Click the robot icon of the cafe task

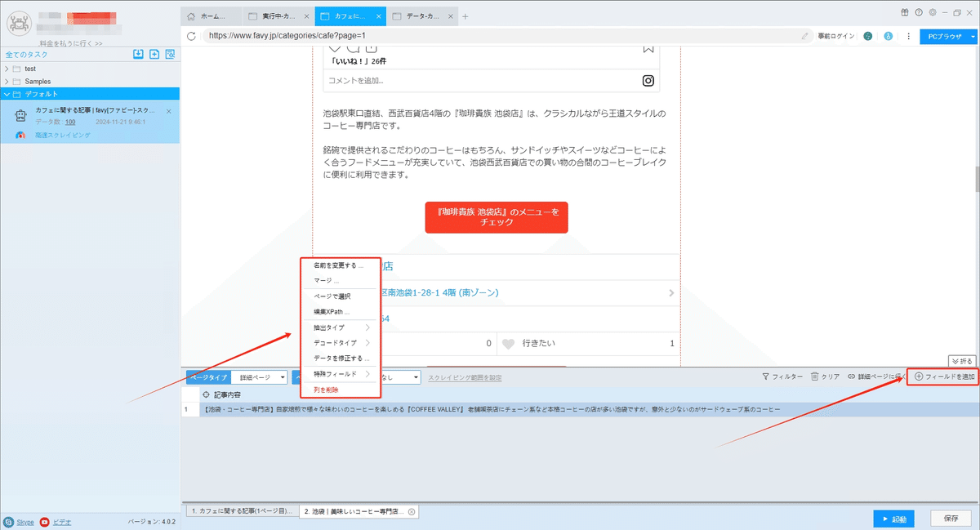22,115
